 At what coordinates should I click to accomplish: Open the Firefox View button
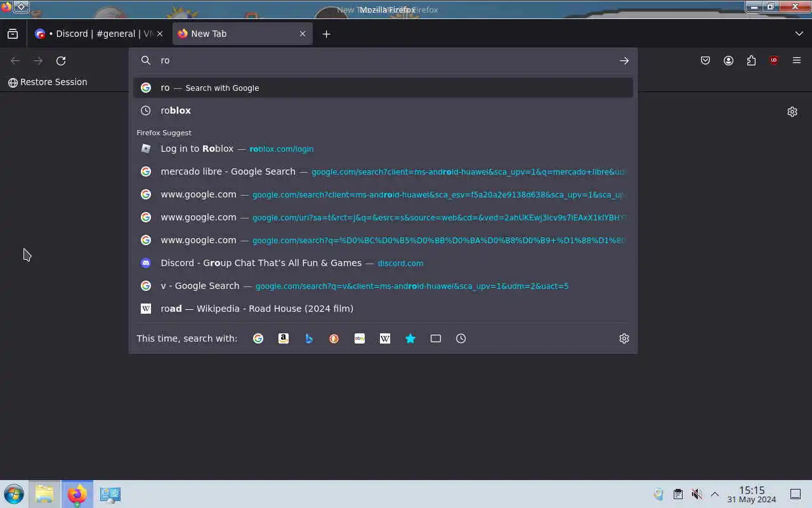[13, 34]
